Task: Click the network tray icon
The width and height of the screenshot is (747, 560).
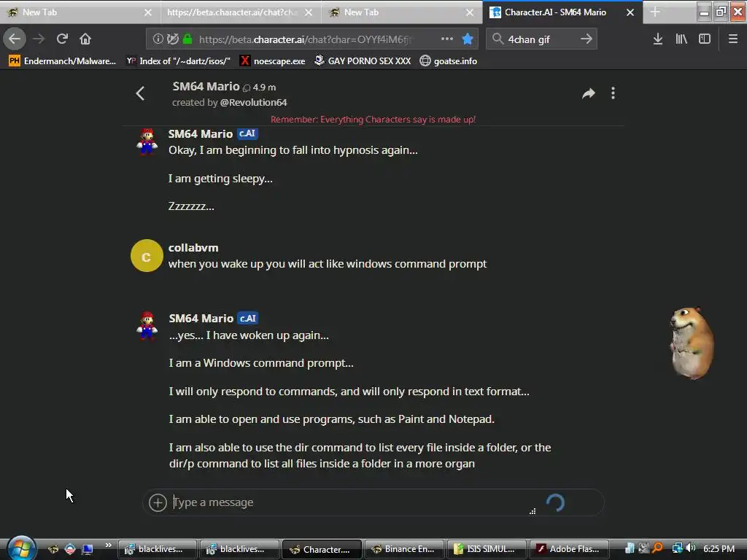Action: pyautogui.click(x=677, y=548)
